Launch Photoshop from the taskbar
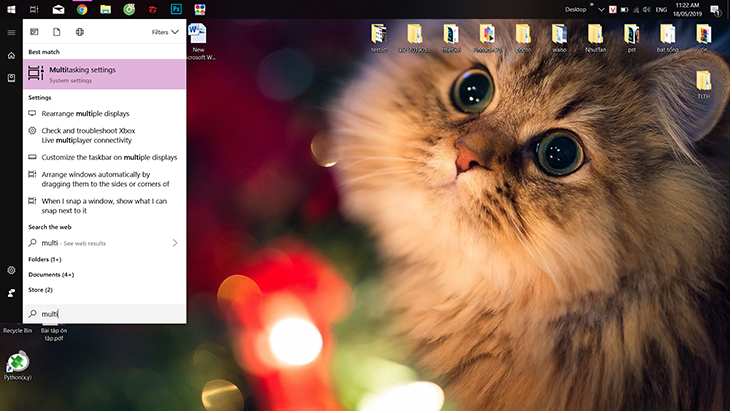 176,9
